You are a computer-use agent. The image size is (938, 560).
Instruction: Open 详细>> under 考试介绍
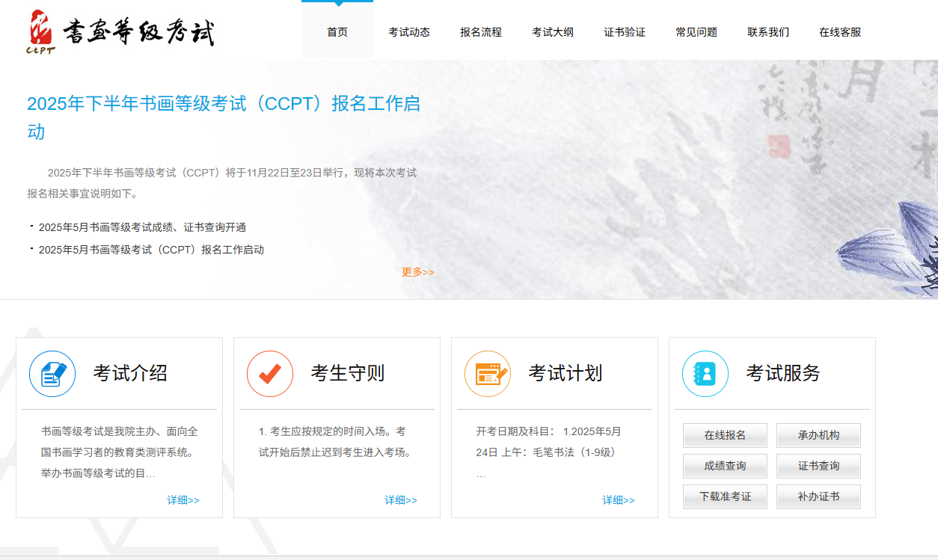tap(183, 499)
